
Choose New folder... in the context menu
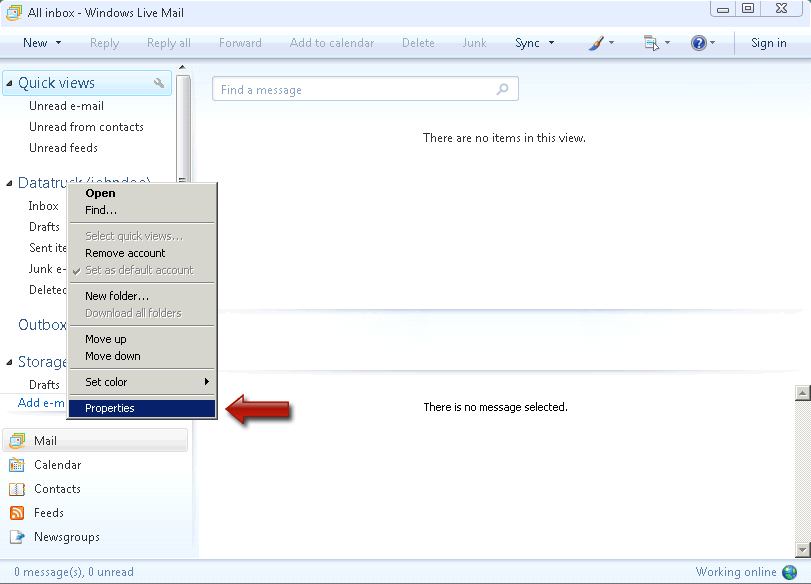tap(142, 296)
